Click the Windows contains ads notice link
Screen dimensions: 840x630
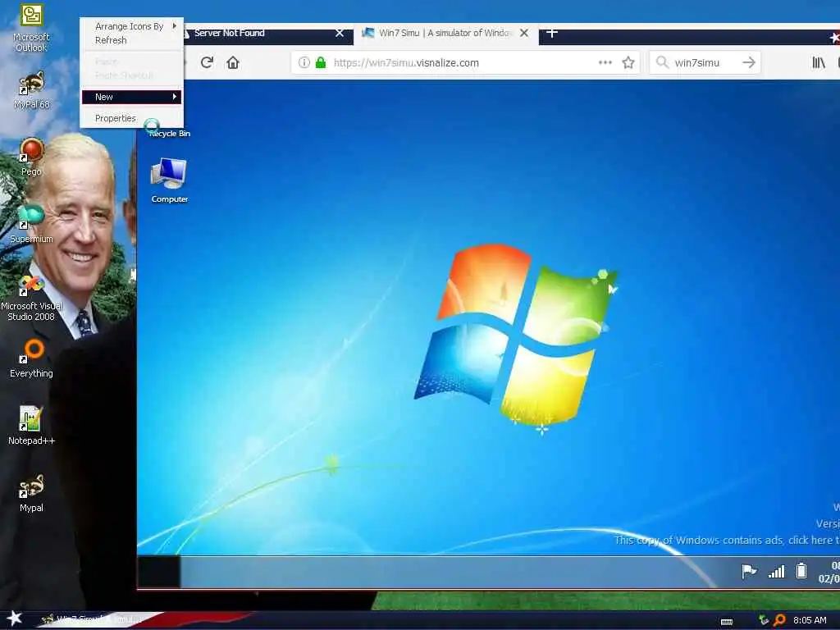tap(727, 541)
